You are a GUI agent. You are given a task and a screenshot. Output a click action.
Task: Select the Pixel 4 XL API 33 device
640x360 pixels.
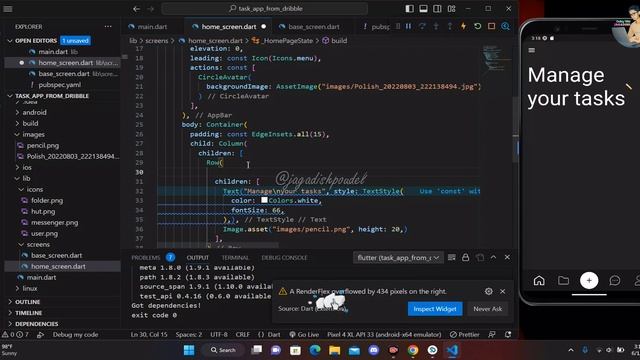[384, 335]
